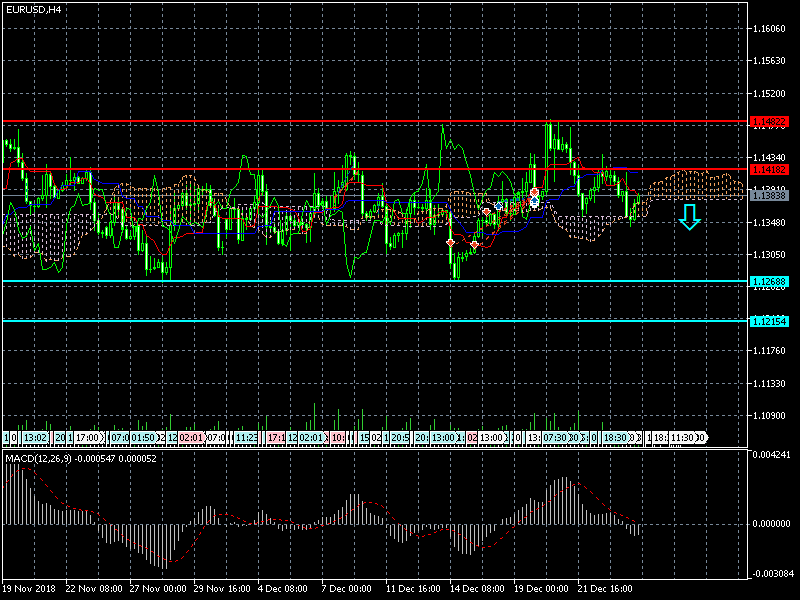Screen dimensions: 800x600
Task: Select the cyan 1.12688 support level tag
Action: tap(769, 282)
